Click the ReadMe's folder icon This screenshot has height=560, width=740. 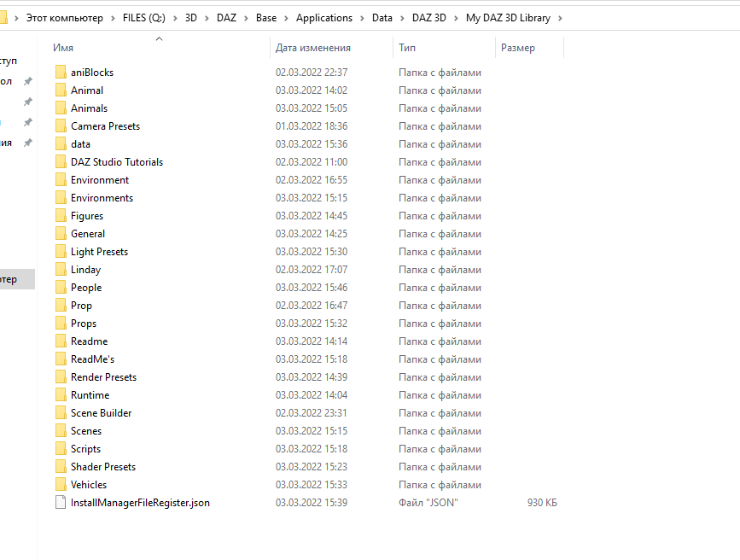pos(61,359)
